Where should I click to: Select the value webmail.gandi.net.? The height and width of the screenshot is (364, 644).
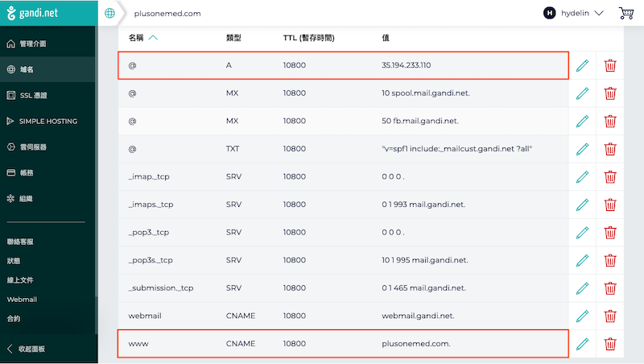[x=418, y=316]
